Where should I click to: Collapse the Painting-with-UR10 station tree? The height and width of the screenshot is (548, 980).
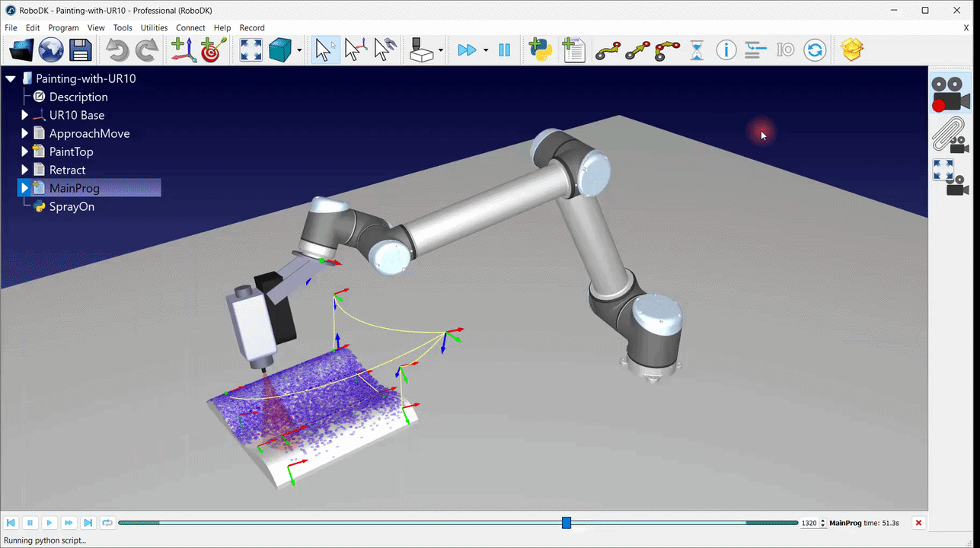click(11, 78)
